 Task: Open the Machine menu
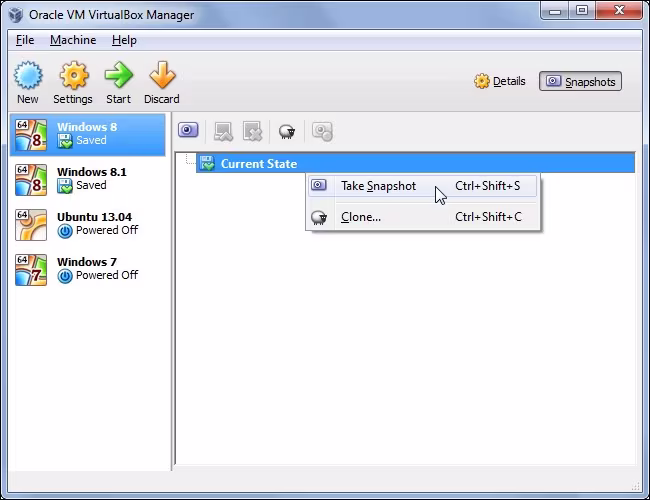click(x=73, y=40)
